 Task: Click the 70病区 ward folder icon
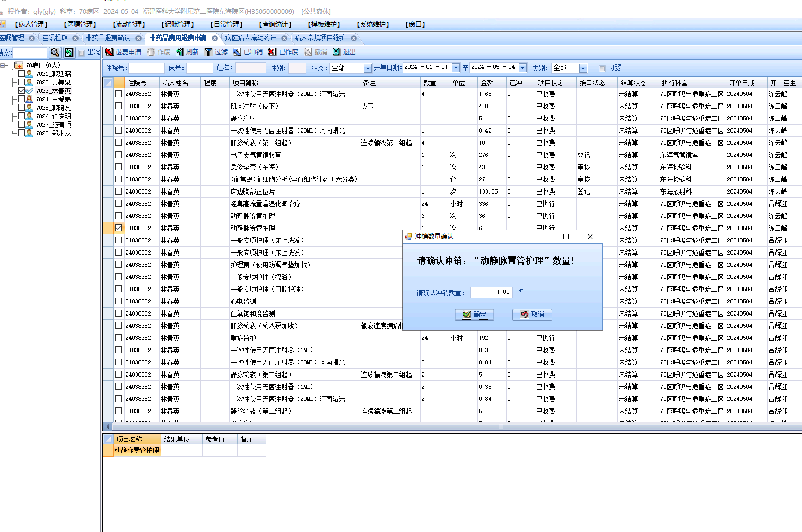coord(20,65)
